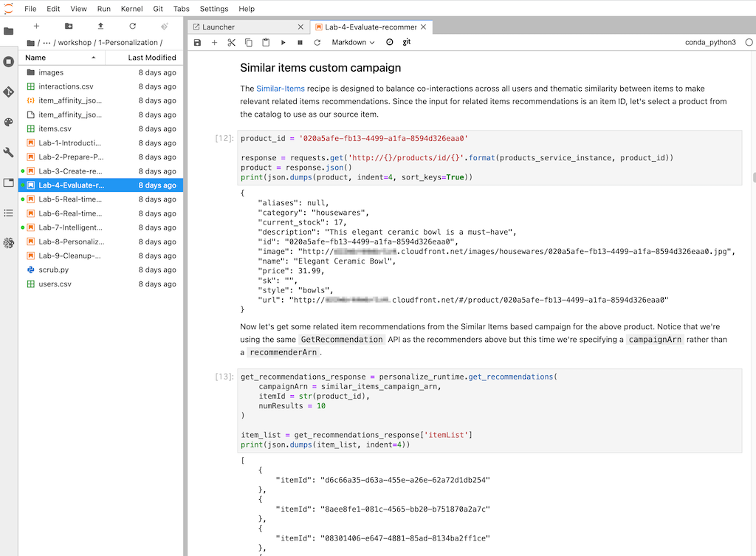Switch to the Launcher tab

tap(218, 27)
